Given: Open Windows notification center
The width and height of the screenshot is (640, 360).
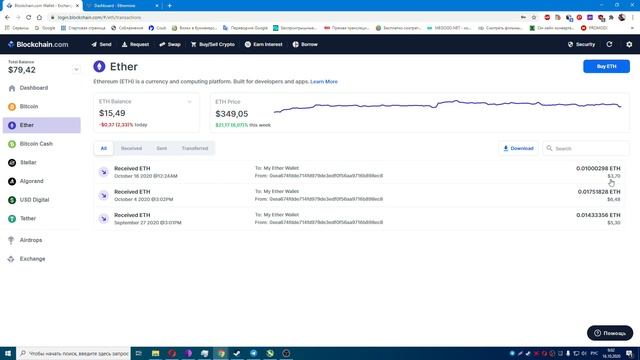Looking at the screenshot, I should coord(629,353).
